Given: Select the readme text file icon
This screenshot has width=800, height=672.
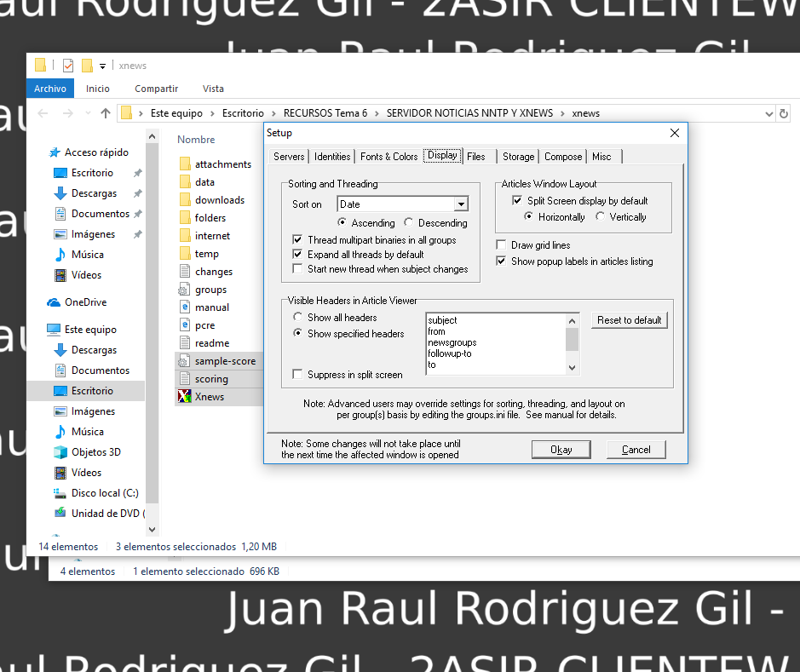Looking at the screenshot, I should pyautogui.click(x=185, y=342).
